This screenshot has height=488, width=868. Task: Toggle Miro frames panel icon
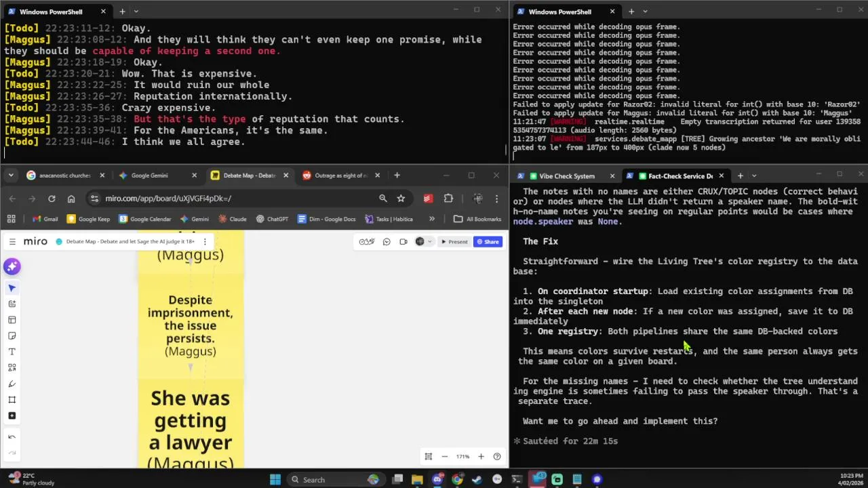click(428, 457)
